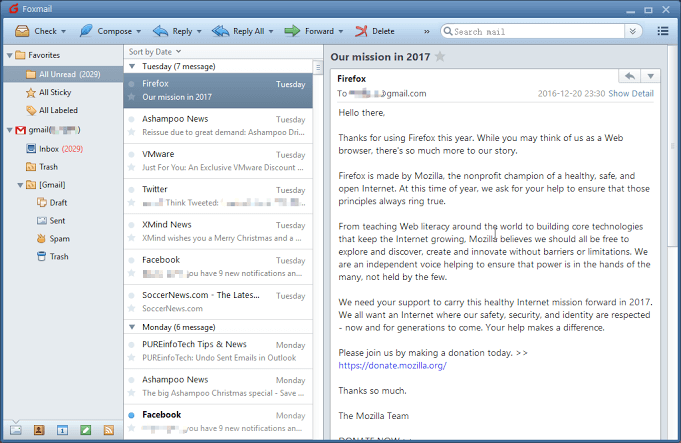
Task: Toggle read dot on SoccerNews.com message
Action: [131, 295]
